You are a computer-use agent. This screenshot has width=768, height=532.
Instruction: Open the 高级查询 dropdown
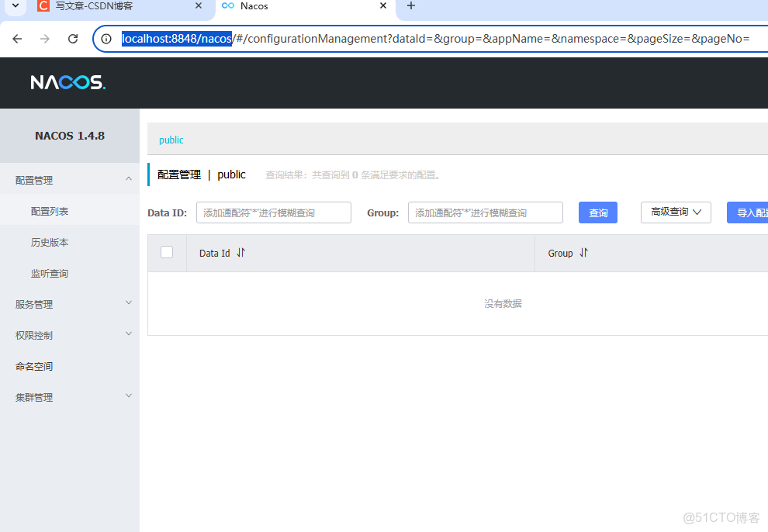tap(675, 212)
